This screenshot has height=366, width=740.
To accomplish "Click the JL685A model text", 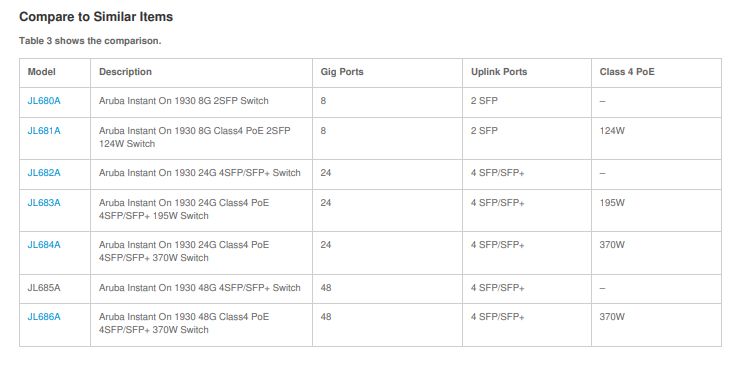I will click(x=44, y=288).
